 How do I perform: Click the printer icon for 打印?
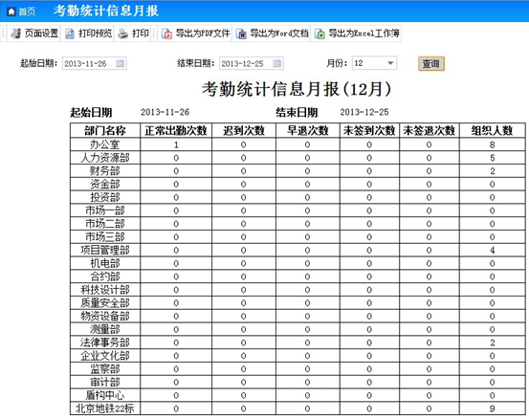click(122, 33)
